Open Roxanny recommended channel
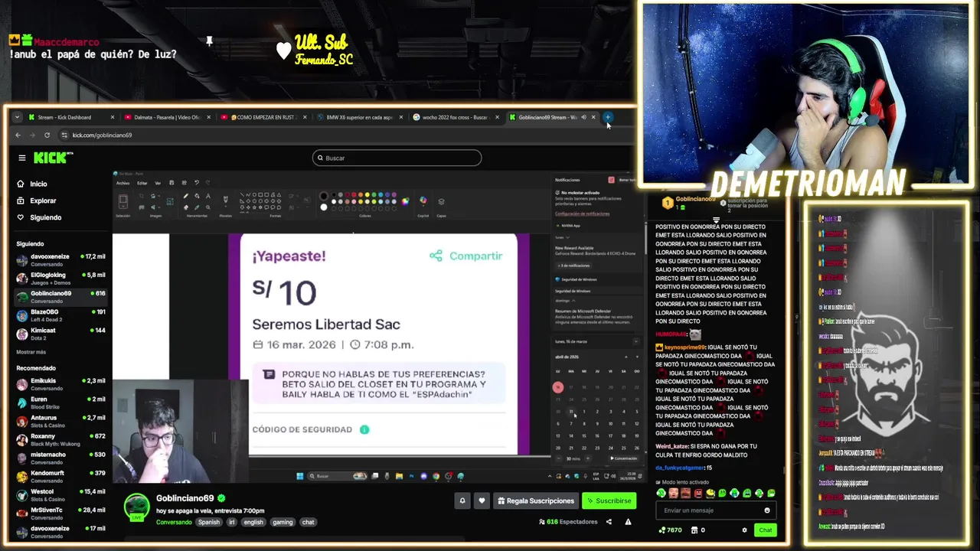980x551 pixels. point(63,439)
